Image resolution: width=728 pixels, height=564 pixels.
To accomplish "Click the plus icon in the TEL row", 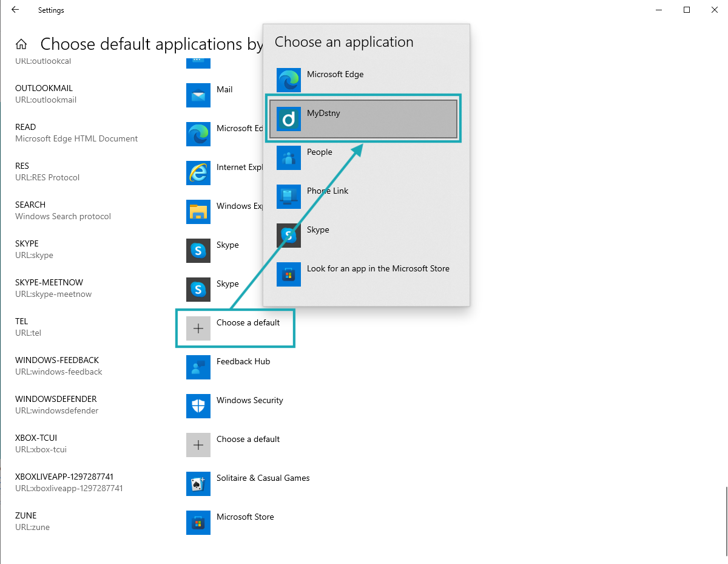I will [x=198, y=328].
